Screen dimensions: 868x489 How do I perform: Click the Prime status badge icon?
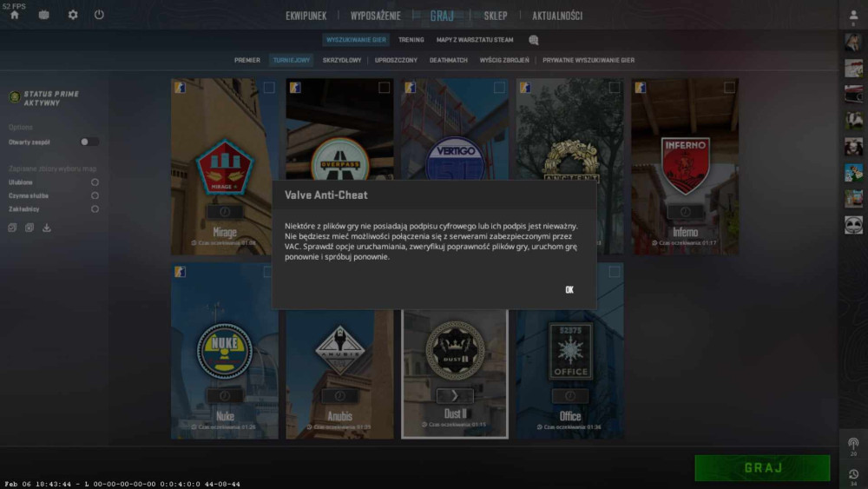[x=15, y=97]
